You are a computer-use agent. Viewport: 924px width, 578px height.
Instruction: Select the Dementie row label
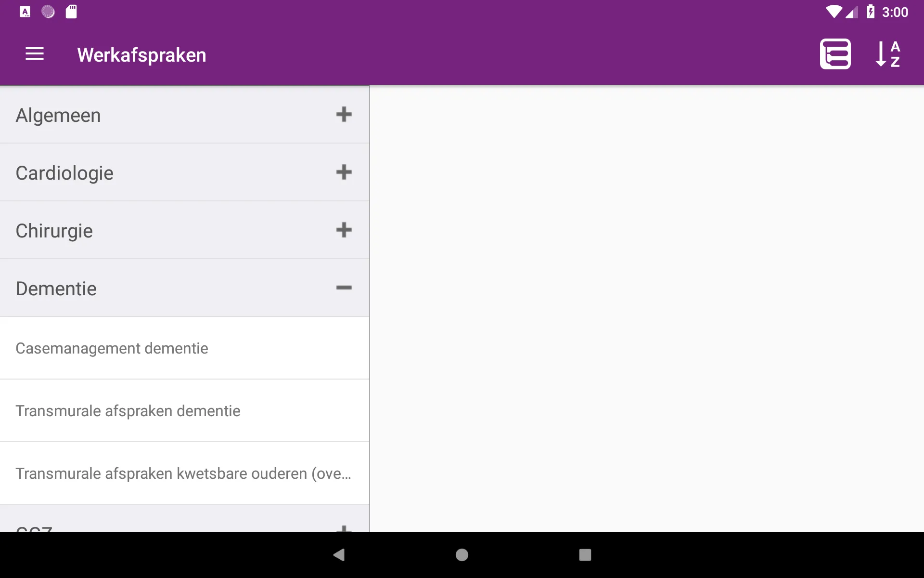[x=56, y=289]
